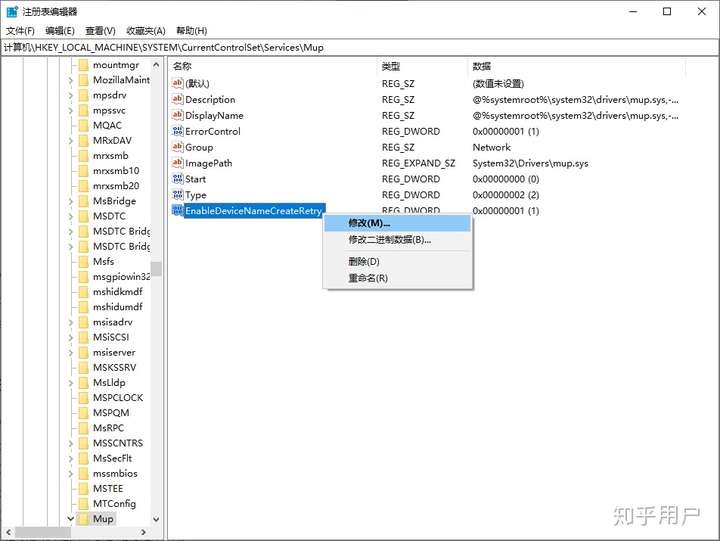Select the Group value string icon
720x541 pixels.
(177, 147)
